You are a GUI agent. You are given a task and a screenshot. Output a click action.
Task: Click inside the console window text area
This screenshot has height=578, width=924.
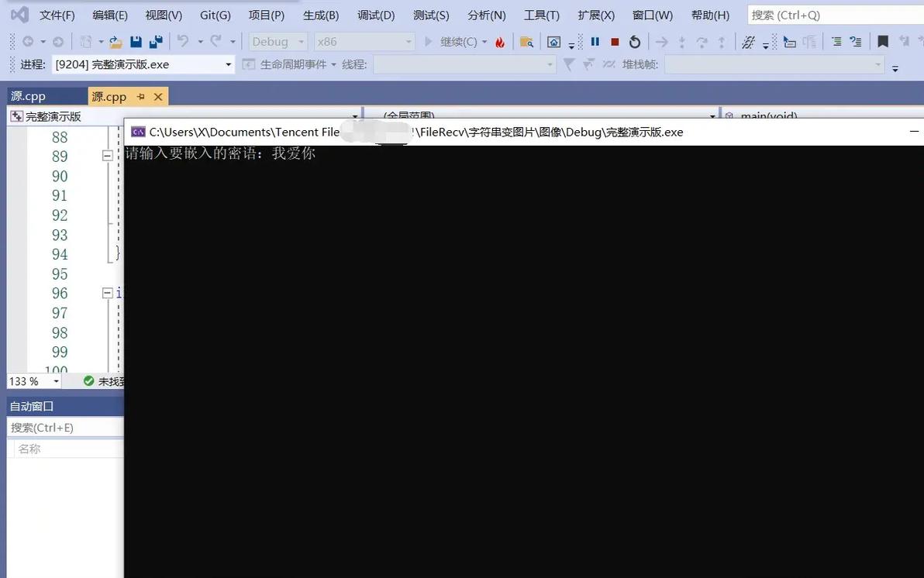pos(524,360)
